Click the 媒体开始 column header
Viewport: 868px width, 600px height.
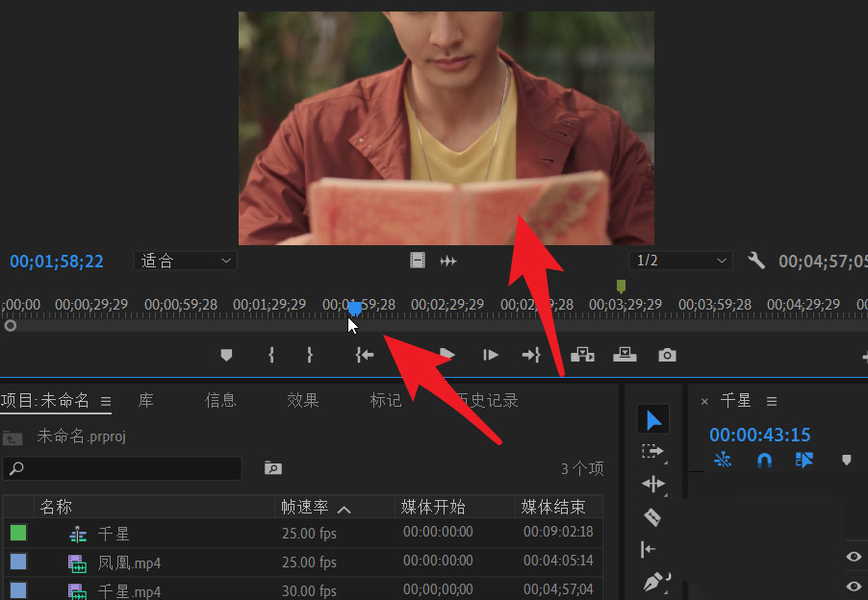pos(433,507)
